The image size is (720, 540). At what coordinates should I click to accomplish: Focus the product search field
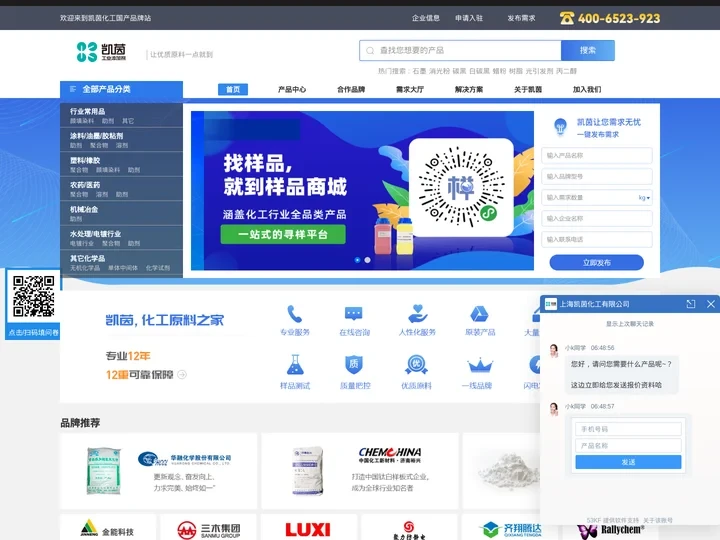(460, 51)
